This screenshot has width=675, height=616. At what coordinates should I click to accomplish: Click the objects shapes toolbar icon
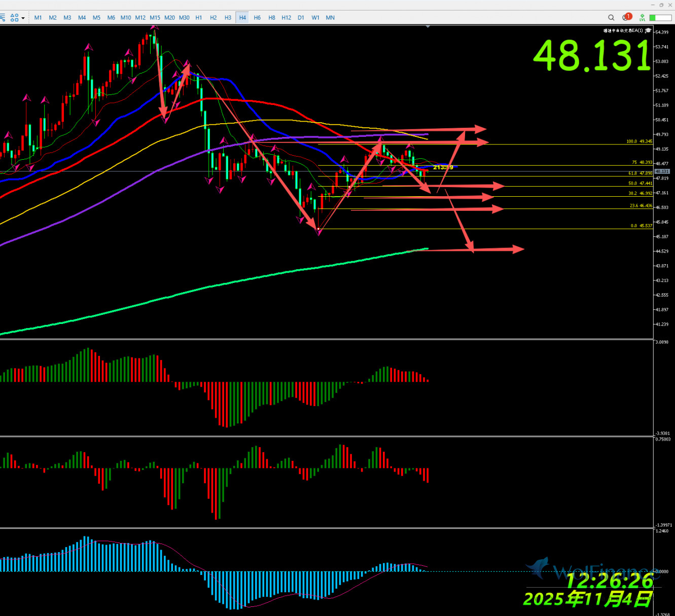[14, 18]
